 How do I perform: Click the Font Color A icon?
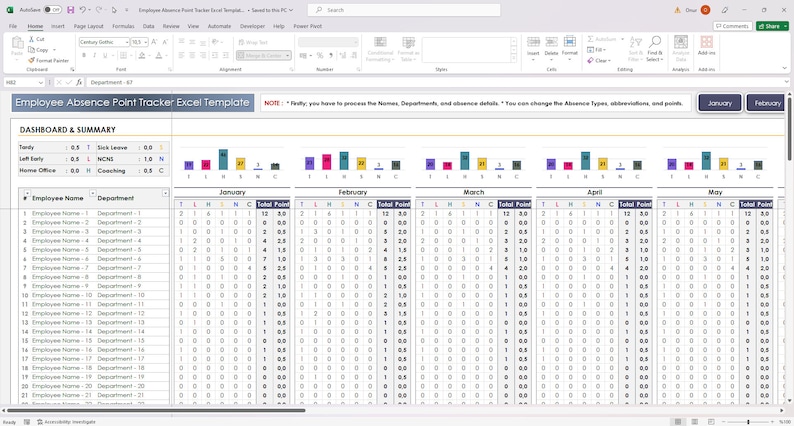coord(159,55)
